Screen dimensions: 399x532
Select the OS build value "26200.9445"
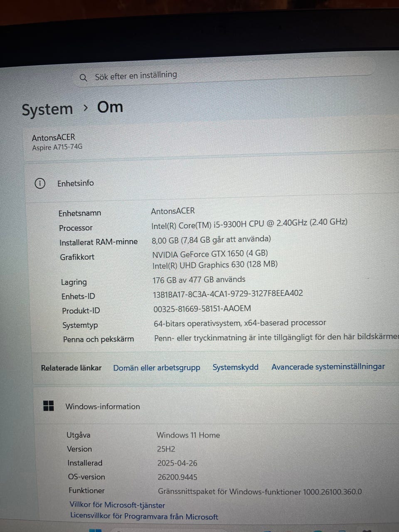pos(177,477)
